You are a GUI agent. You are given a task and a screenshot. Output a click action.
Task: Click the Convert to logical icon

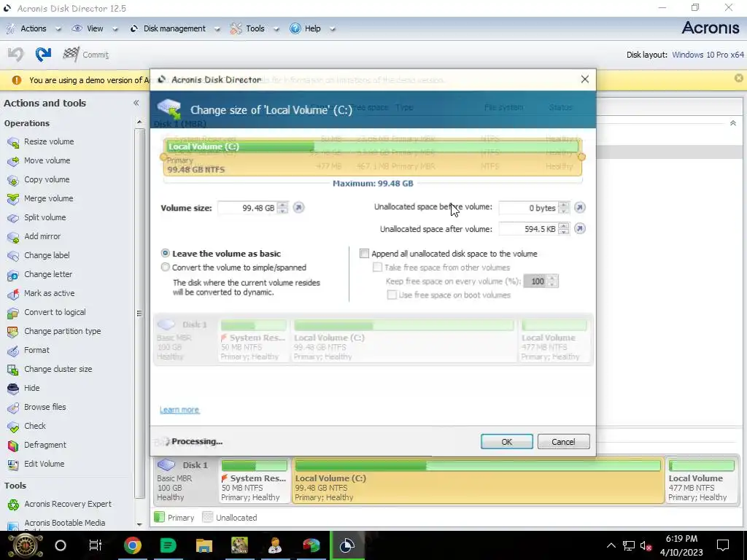[x=13, y=312]
